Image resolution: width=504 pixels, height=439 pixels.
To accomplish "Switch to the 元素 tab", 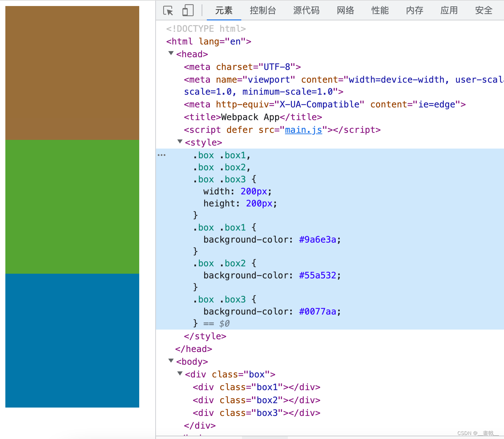I will tap(224, 10).
